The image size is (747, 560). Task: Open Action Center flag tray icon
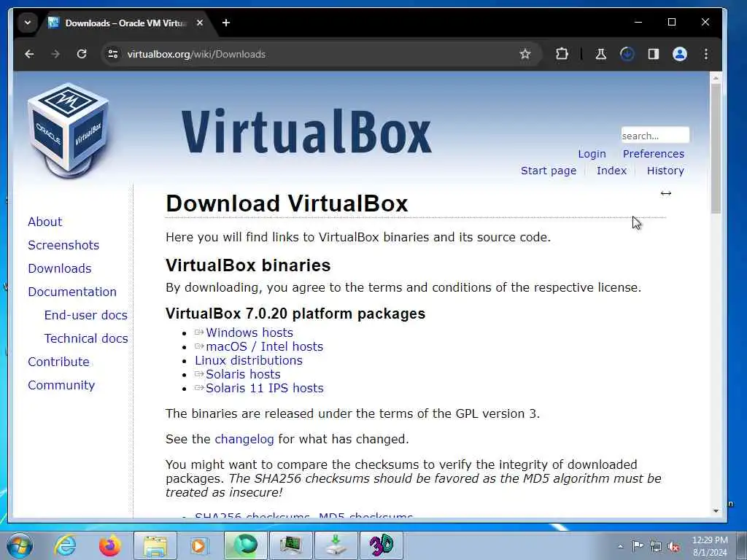pyautogui.click(x=638, y=546)
